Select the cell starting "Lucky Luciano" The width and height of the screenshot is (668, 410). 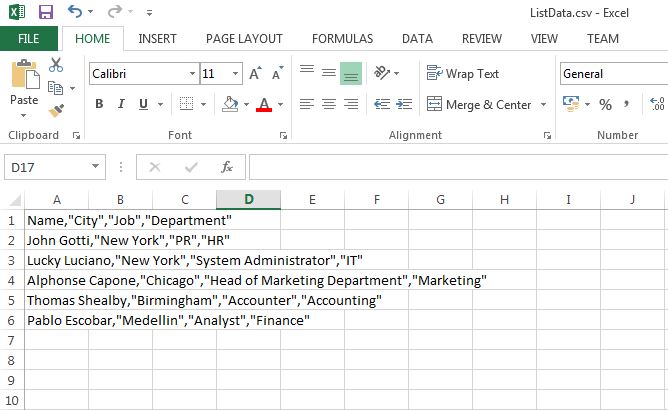pos(56,260)
